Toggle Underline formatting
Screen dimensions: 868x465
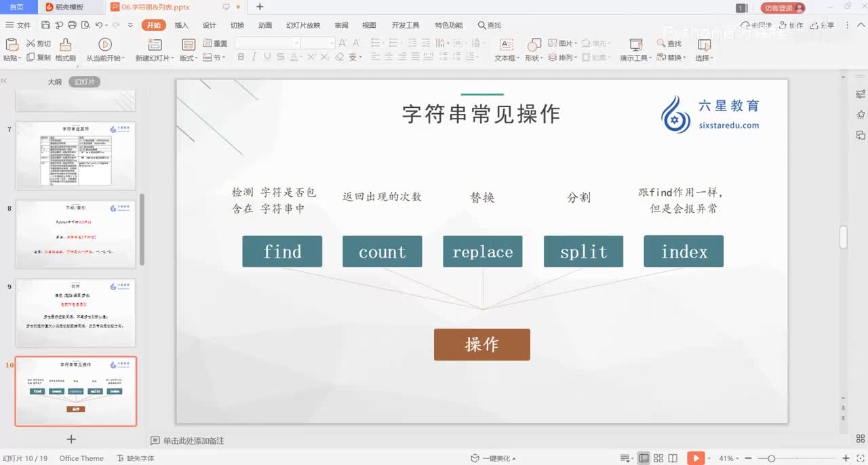click(x=268, y=58)
